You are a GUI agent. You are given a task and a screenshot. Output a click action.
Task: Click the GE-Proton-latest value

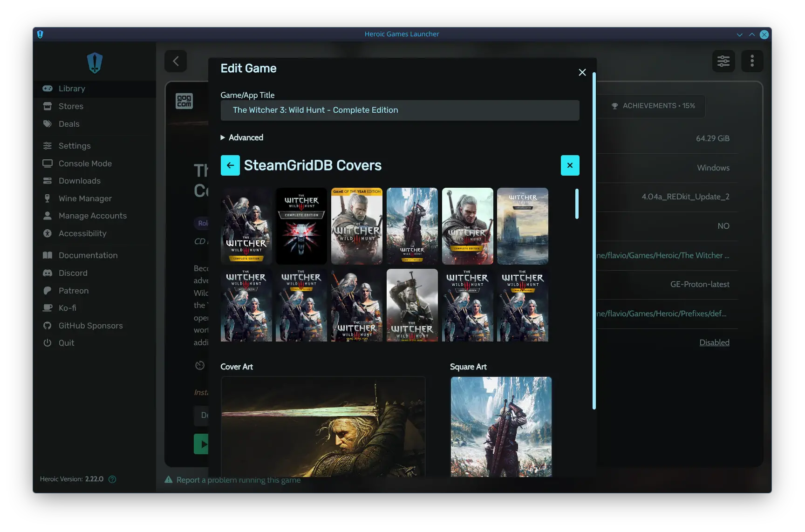coord(700,284)
